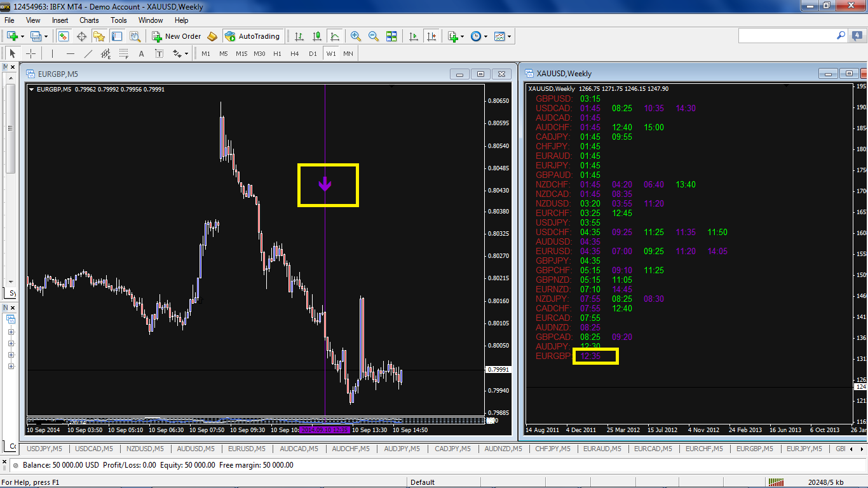Select the trendline drawing tool
Screen dimensions: 868x488
(88, 54)
